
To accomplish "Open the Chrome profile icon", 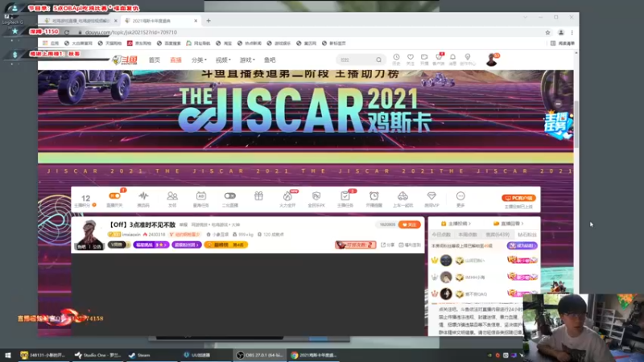I will coord(560,32).
